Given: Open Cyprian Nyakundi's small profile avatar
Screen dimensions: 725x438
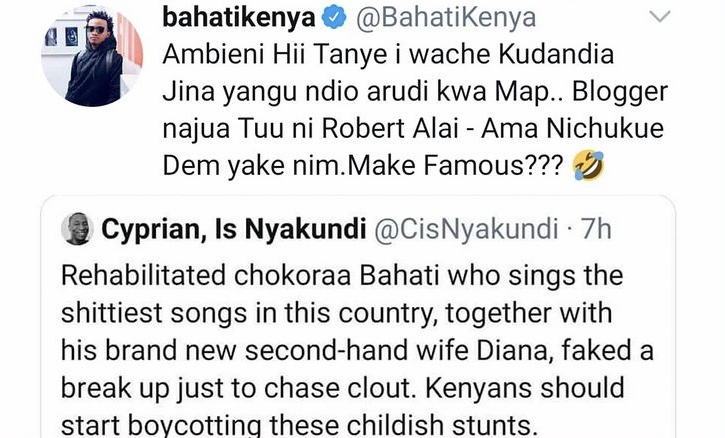Looking at the screenshot, I should [x=77, y=229].
